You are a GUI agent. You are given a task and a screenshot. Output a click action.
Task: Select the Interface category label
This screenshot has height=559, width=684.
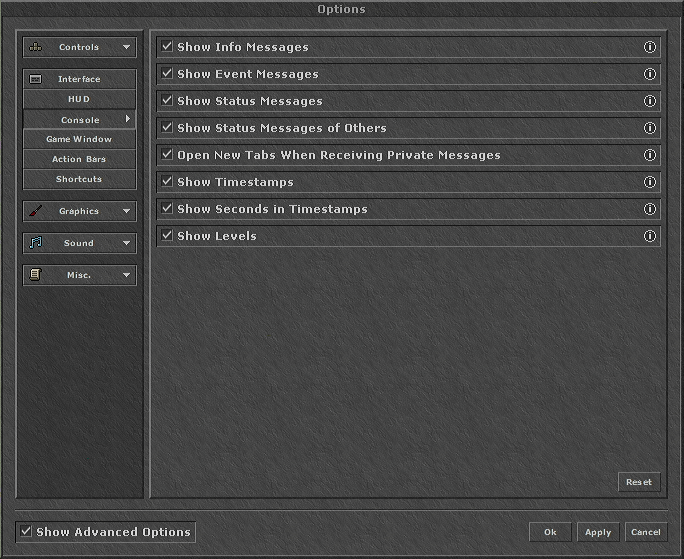click(79, 79)
